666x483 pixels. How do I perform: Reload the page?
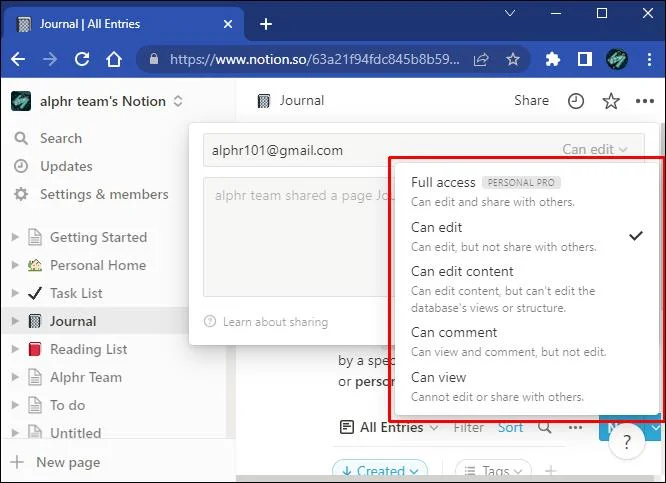click(82, 59)
